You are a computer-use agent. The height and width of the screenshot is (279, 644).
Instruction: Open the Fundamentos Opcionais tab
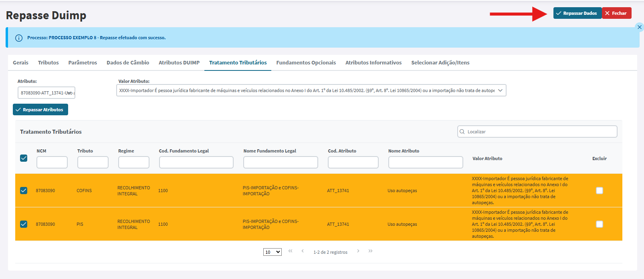[306, 62]
